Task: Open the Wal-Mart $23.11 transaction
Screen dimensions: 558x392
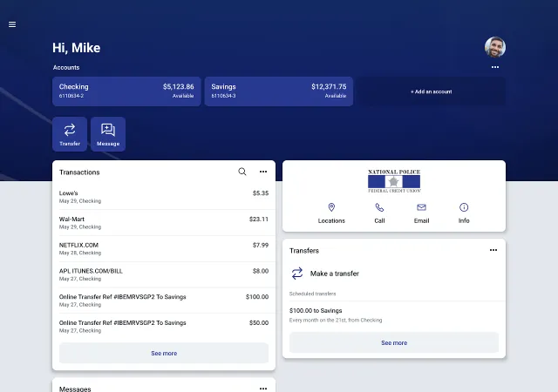Action: [164, 223]
